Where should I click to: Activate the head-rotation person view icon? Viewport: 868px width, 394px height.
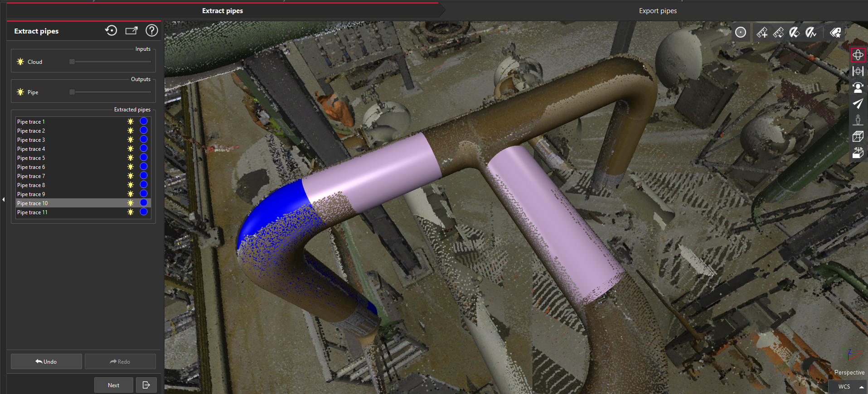[858, 87]
